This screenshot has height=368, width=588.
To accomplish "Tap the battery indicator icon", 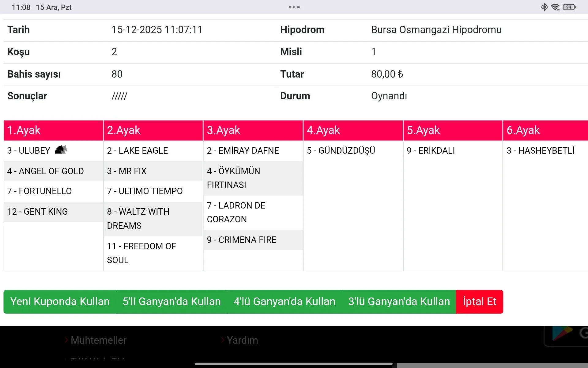I will click(x=569, y=7).
